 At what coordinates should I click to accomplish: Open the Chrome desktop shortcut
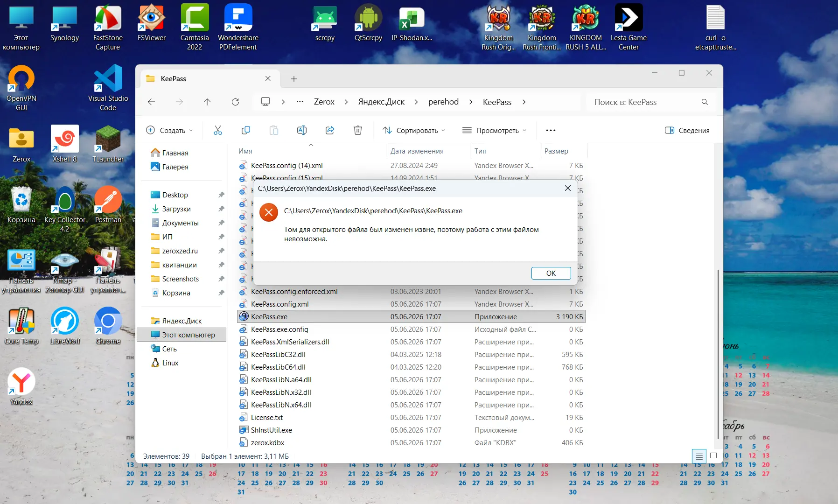108,326
